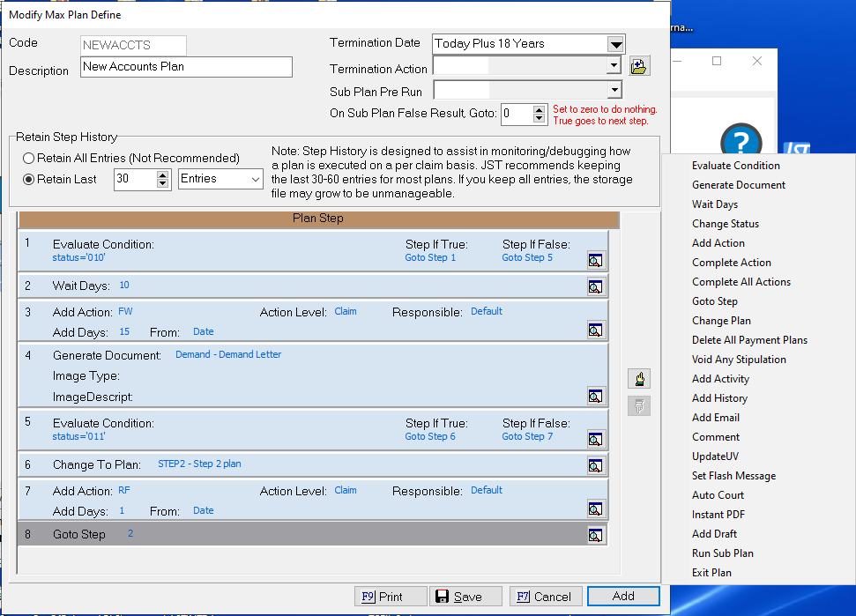The height and width of the screenshot is (616, 856).
Task: Open the Entries unit dropdown
Action: 256,179
